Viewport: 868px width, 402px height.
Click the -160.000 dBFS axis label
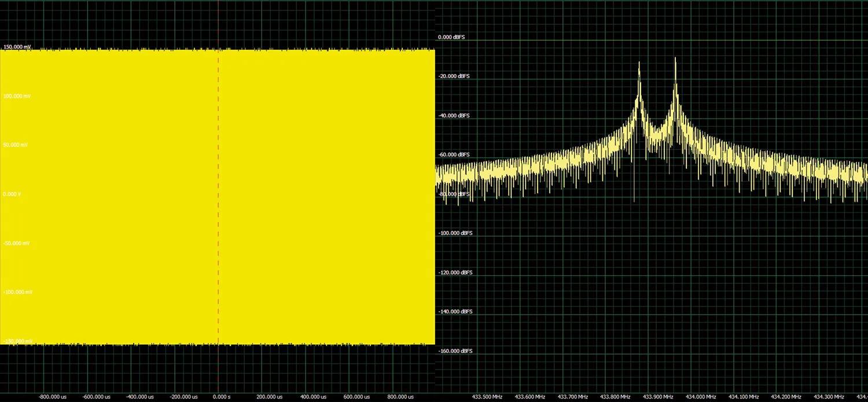(x=455, y=351)
